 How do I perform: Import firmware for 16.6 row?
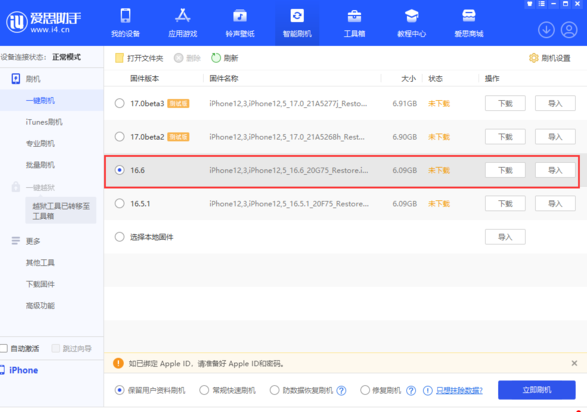[555, 170]
